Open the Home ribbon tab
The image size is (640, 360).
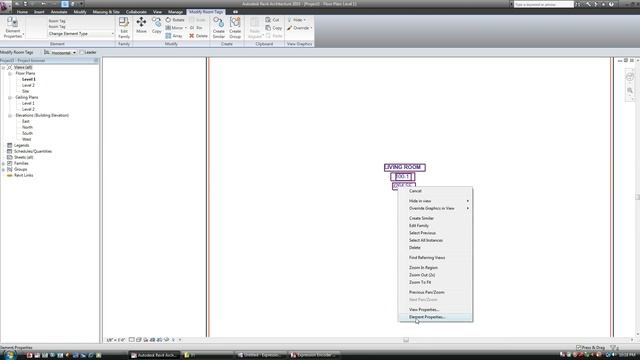22,12
